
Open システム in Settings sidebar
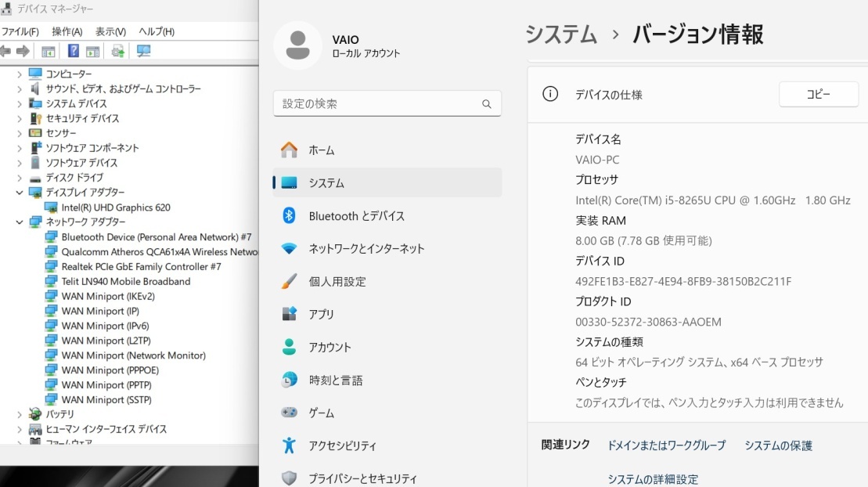(387, 183)
